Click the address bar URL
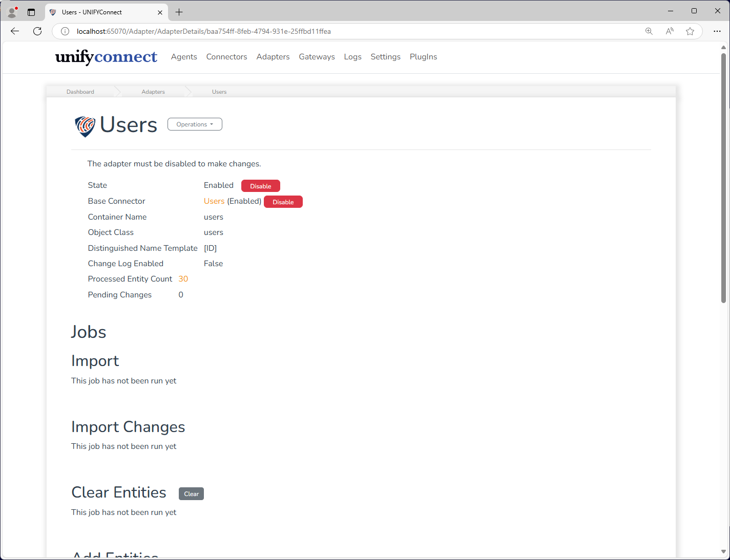Screen dimensions: 730x560 point(204,31)
